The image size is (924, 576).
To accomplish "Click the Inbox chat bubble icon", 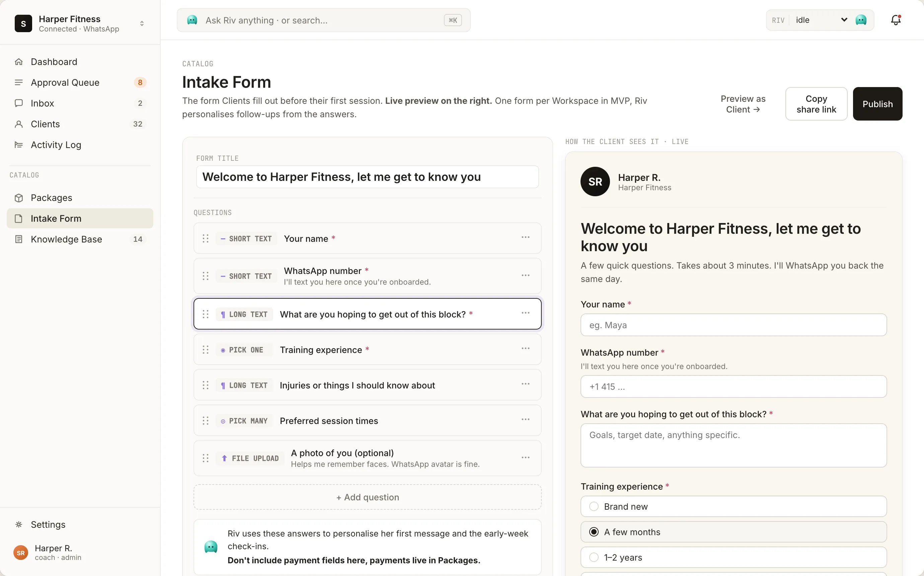I will [19, 103].
